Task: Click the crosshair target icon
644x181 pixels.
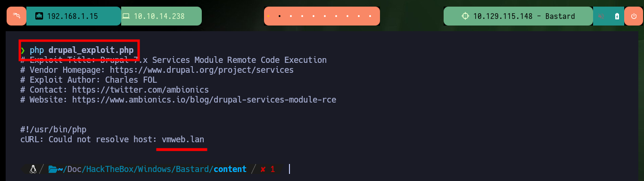Action: tap(465, 16)
